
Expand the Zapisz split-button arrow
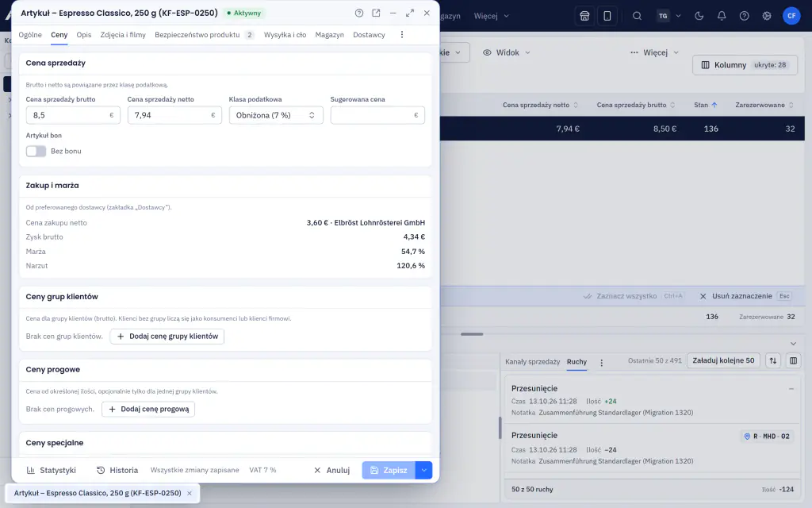[423, 470]
